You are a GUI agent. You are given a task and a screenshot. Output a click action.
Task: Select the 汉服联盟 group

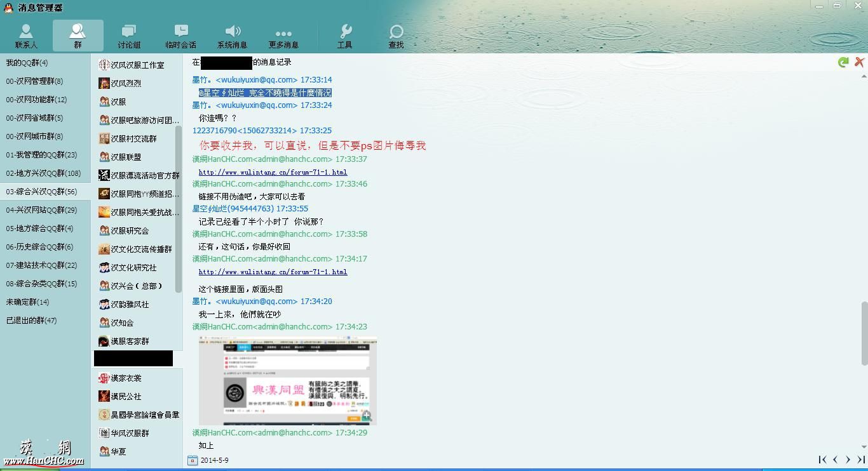pos(126,157)
